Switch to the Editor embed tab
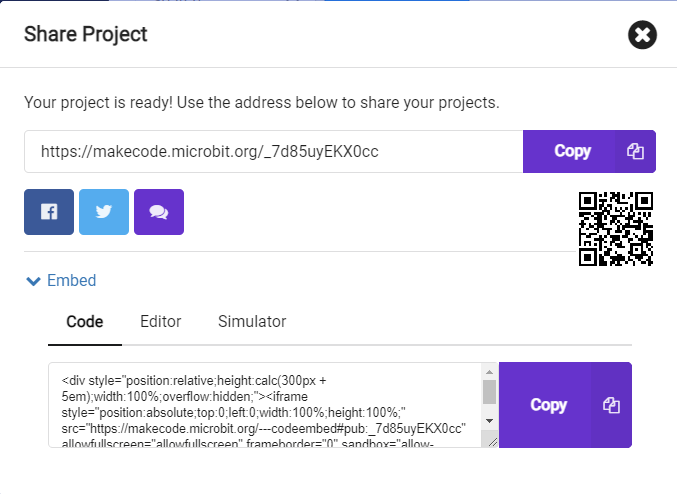Viewport: 677px width, 494px height. (x=161, y=322)
